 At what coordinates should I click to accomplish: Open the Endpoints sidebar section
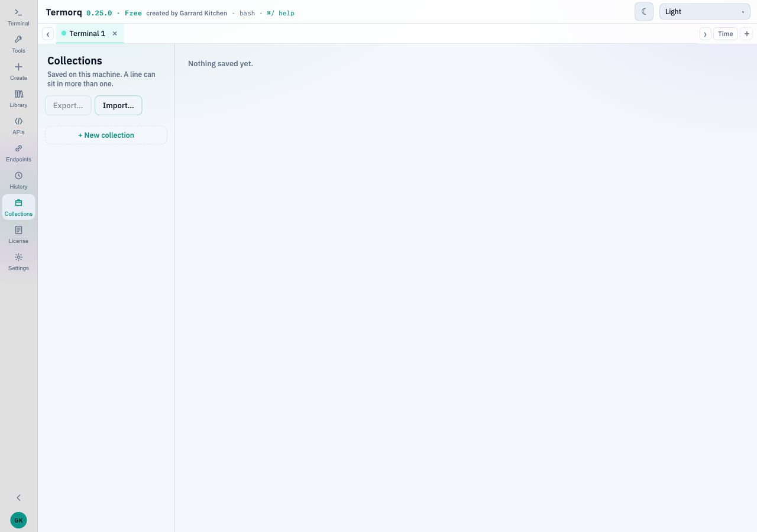18,153
